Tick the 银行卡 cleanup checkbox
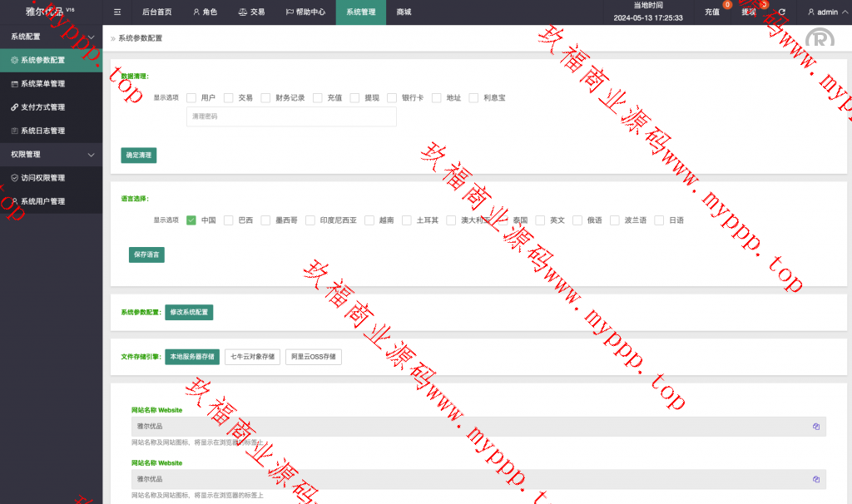Image resolution: width=852 pixels, height=504 pixels. click(x=392, y=97)
